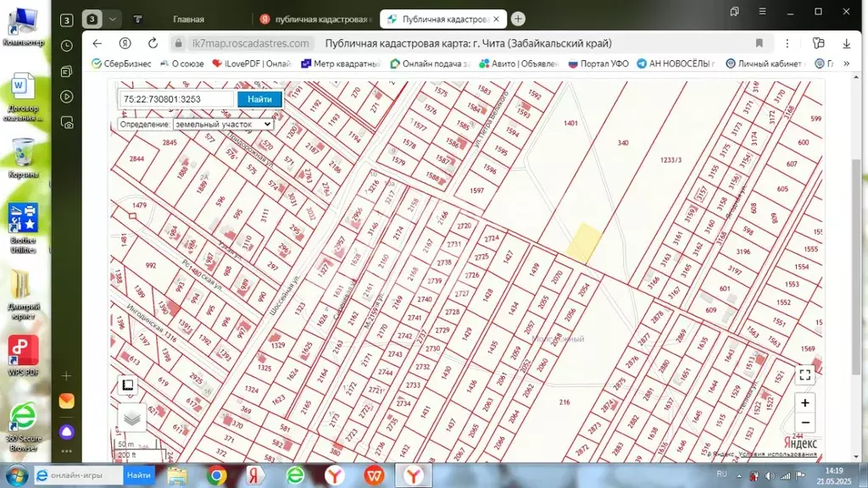868x488 pixels.
Task: Open WPS Office from the taskbar
Action: tap(374, 475)
